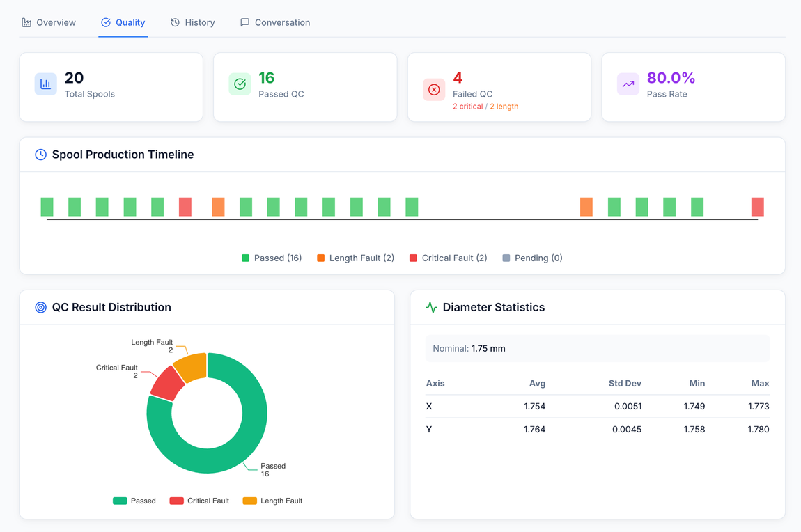Click the Failed QC red cross icon
The height and width of the screenshot is (532, 801).
coord(434,90)
